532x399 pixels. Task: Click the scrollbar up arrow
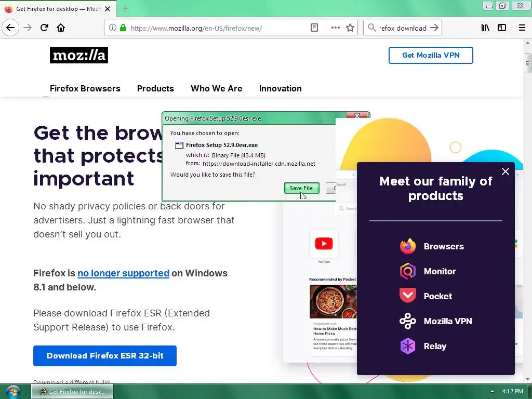(x=527, y=43)
